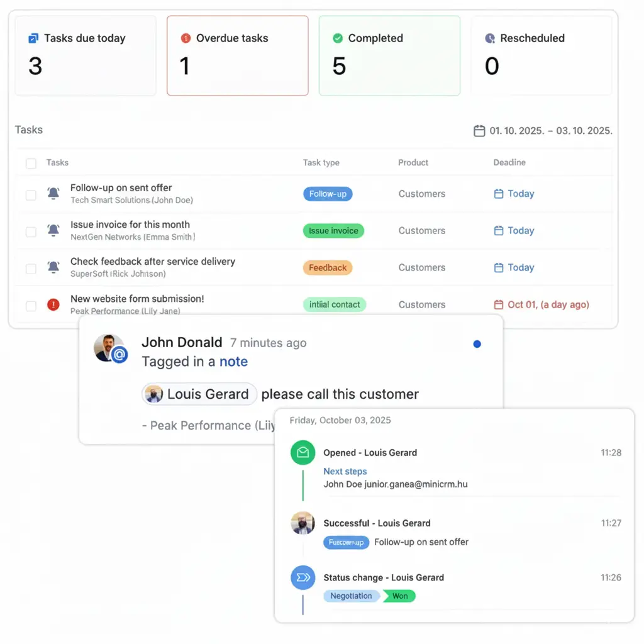Image resolution: width=644 pixels, height=644 pixels.
Task: Check the 'Issue invoice for this month' task
Action: [x=31, y=230]
